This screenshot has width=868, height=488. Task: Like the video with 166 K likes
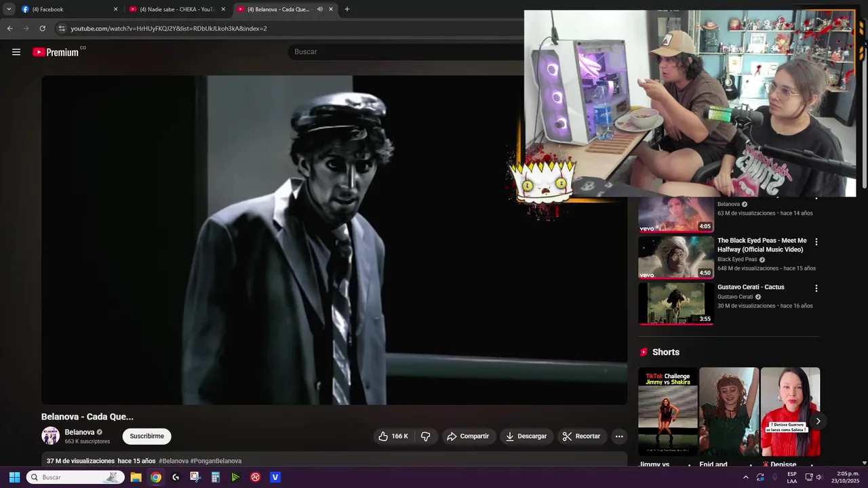click(x=393, y=436)
